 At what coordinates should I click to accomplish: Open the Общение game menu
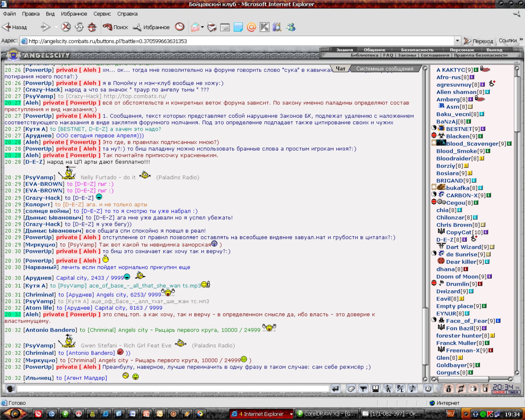pos(374,50)
